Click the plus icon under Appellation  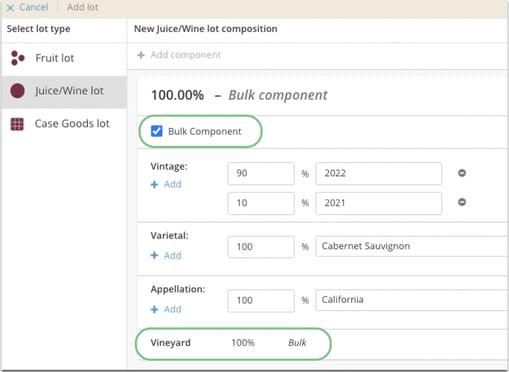(x=154, y=309)
